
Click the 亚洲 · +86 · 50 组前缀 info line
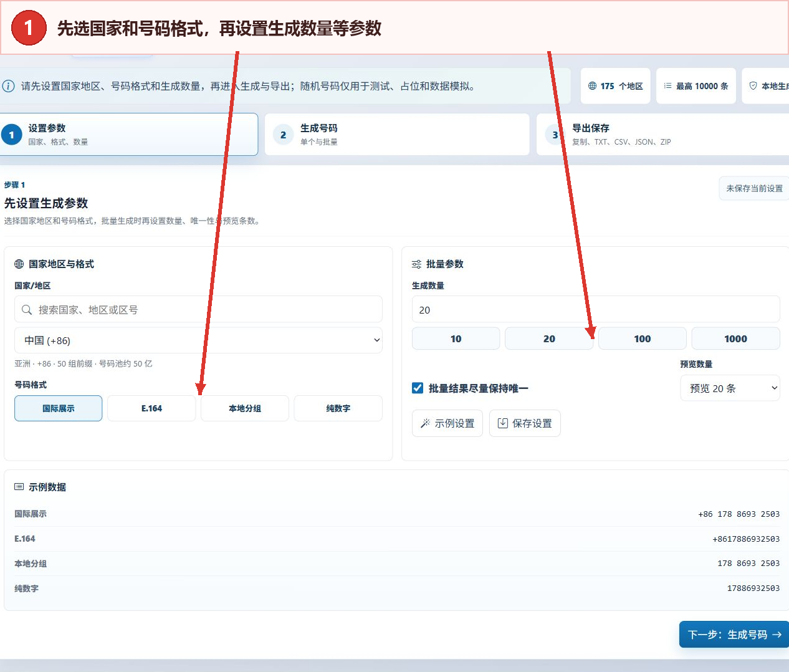pos(83,363)
